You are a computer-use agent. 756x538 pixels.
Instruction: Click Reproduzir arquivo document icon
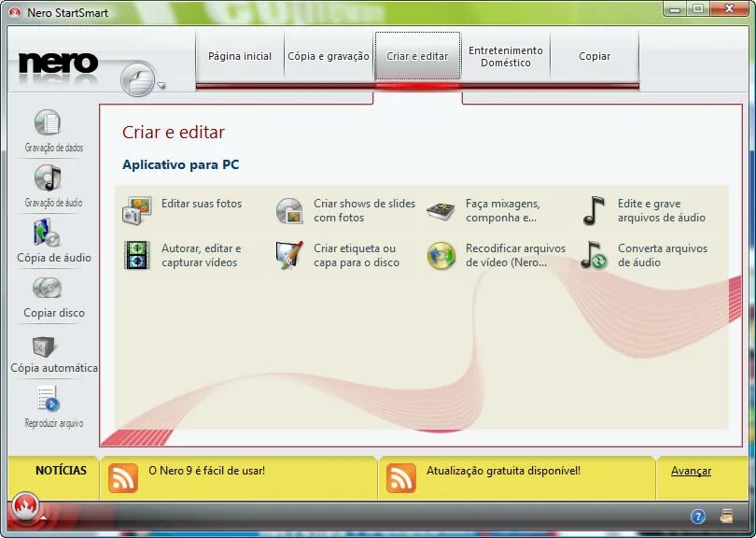[x=49, y=399]
